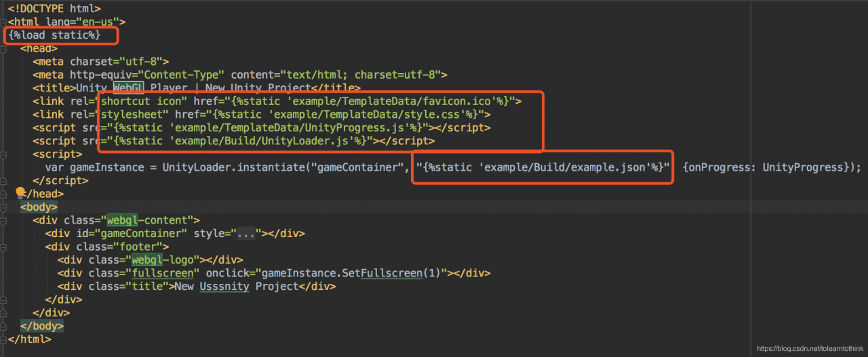This screenshot has height=357, width=868.
Task: Collapse the opening html tag fold marker
Action: click(x=3, y=22)
